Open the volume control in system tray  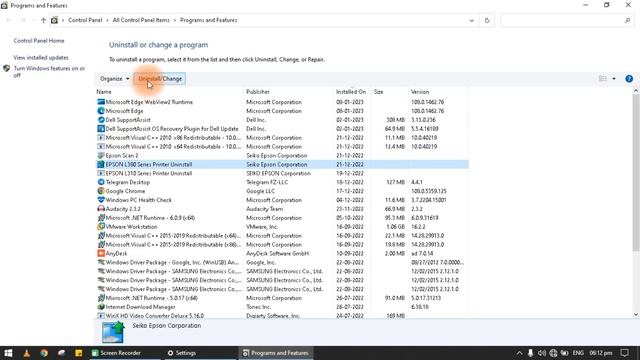pyautogui.click(x=542, y=353)
